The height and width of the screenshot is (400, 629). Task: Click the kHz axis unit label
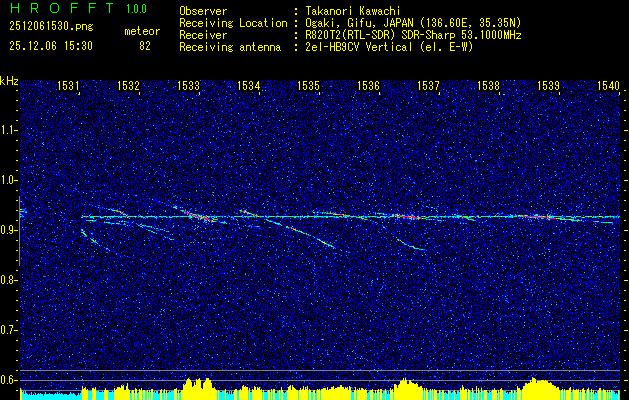click(9, 81)
